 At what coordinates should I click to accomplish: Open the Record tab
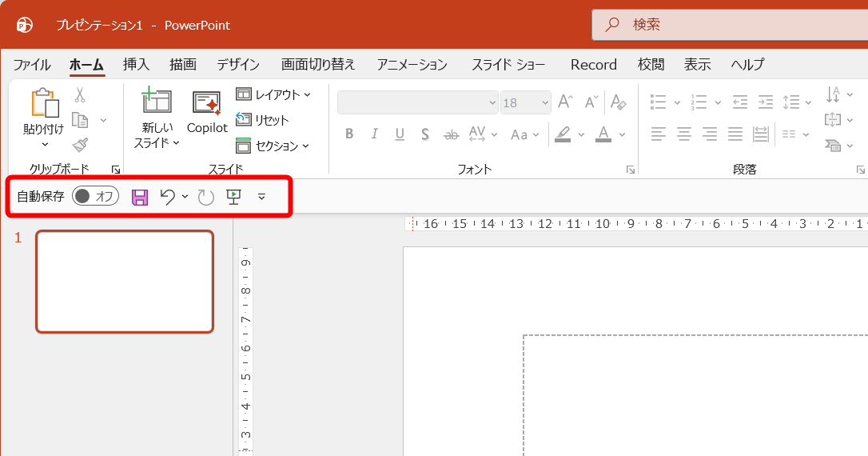click(x=593, y=65)
